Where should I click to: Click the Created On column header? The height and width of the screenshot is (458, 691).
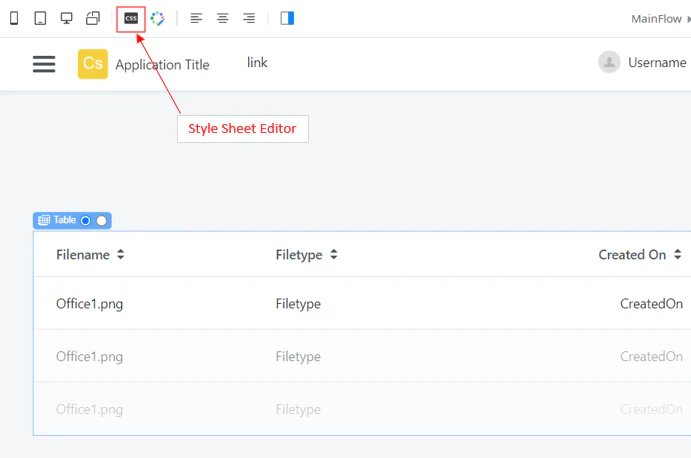(x=632, y=255)
